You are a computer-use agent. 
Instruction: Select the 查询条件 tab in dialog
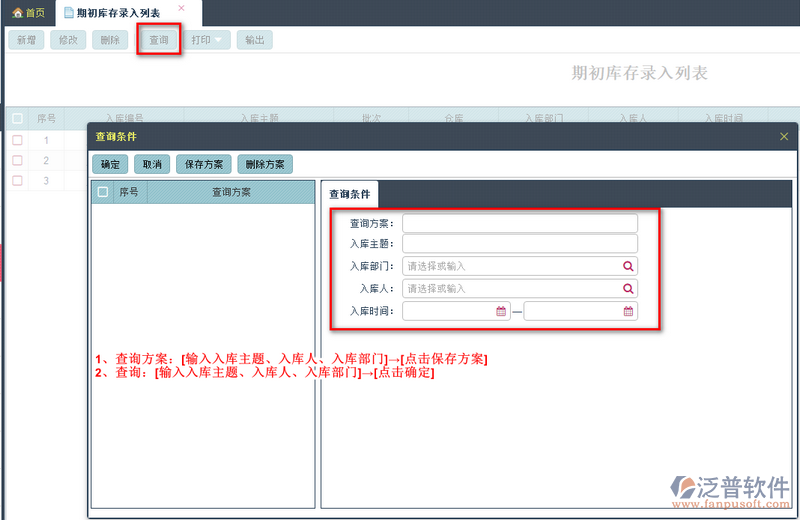coord(349,194)
